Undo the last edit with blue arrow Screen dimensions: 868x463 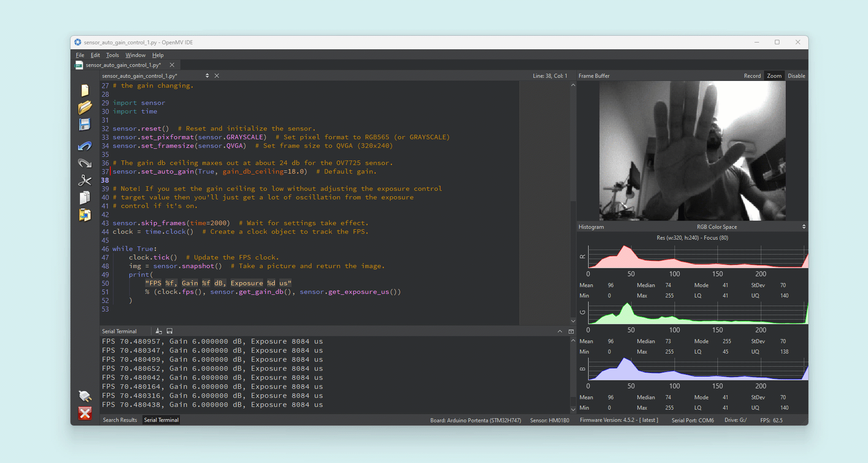[x=85, y=146]
